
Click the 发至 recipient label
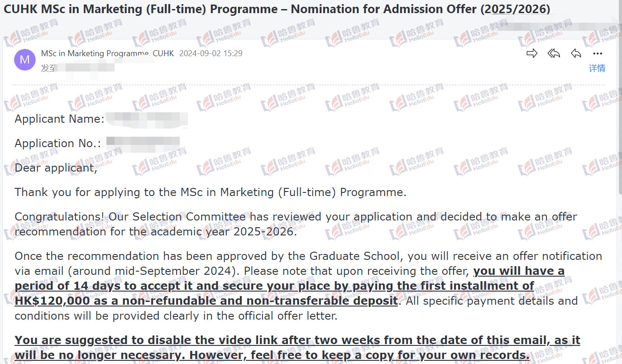click(x=48, y=68)
